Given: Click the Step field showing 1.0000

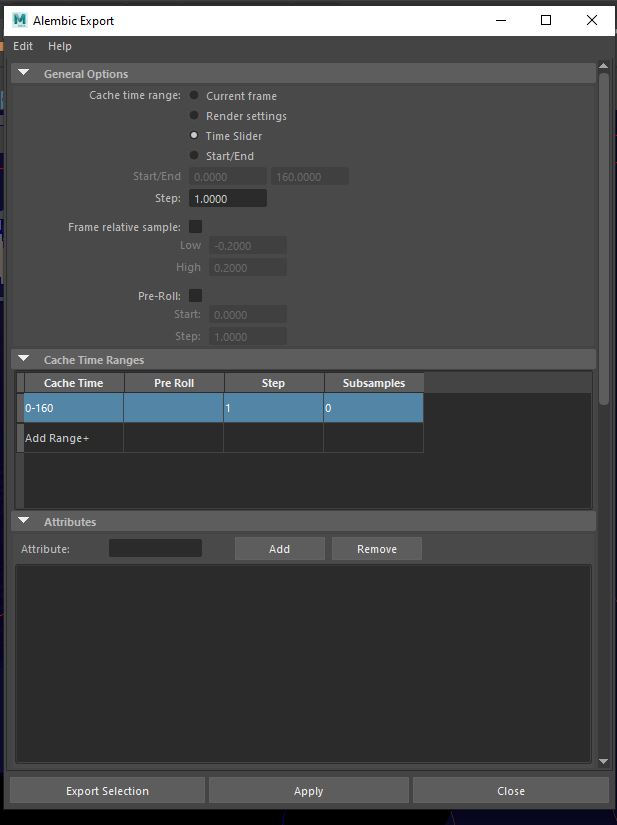Looking at the screenshot, I should pyautogui.click(x=228, y=198).
